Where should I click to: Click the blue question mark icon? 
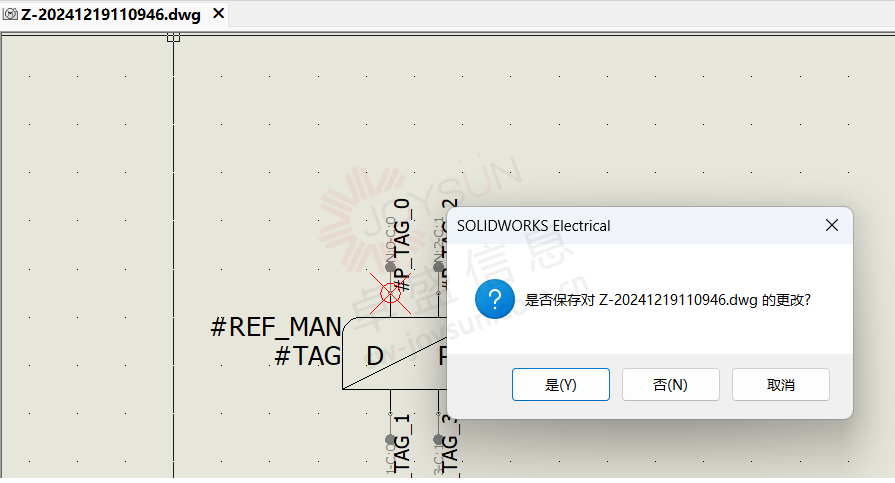click(495, 299)
